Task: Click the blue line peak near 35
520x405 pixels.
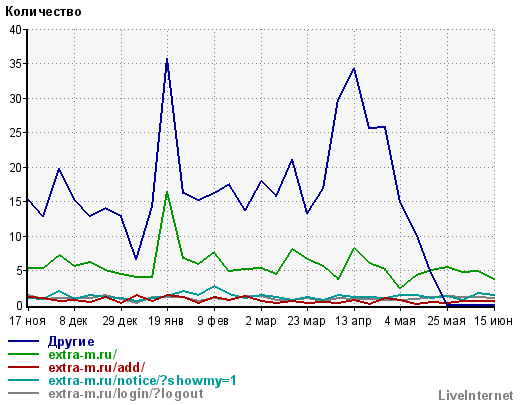Action: point(167,59)
